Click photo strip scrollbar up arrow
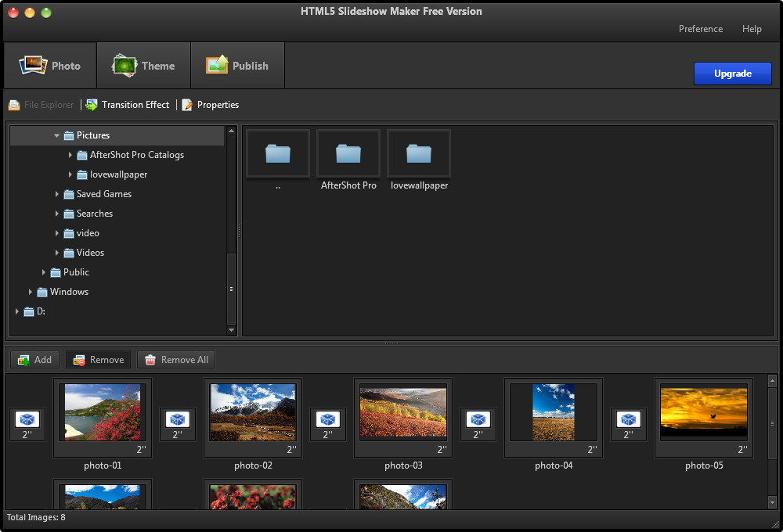The width and height of the screenshot is (783, 532). [772, 381]
